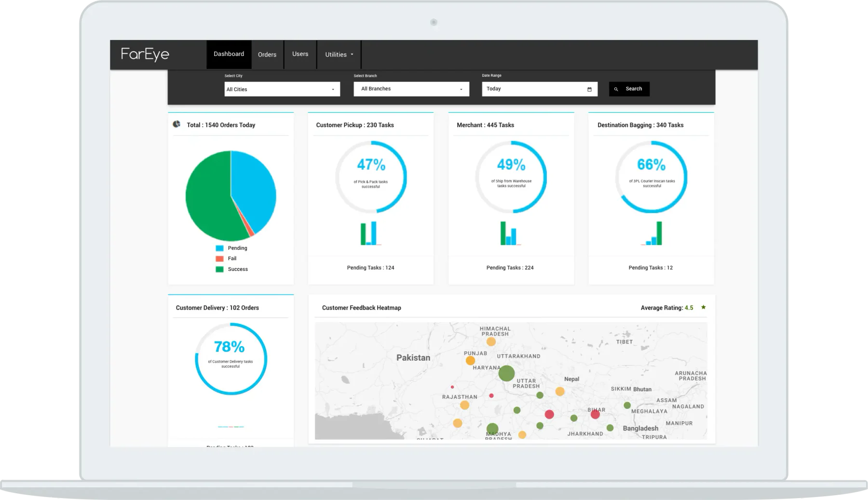Click 'Pending Tasks : 124' text

click(370, 268)
